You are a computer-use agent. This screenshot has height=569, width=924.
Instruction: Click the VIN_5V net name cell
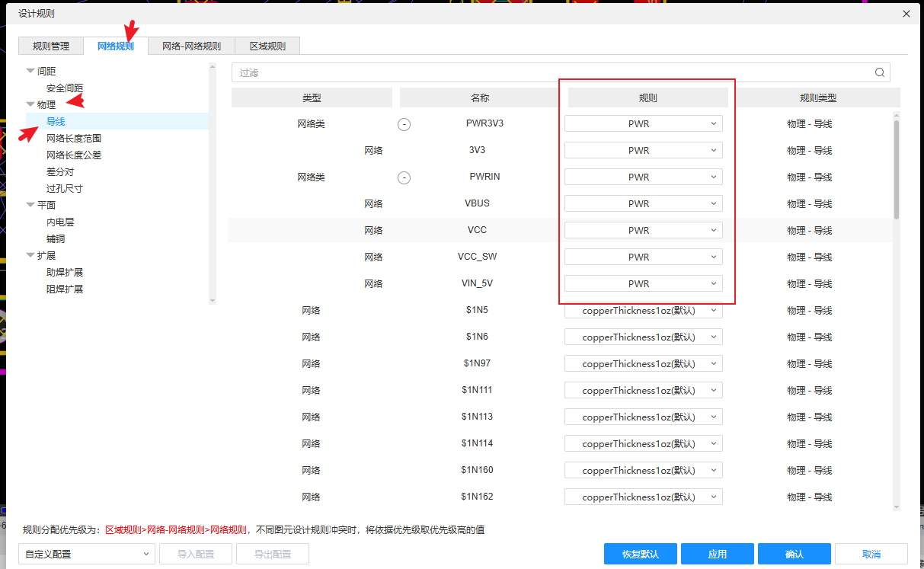[477, 283]
